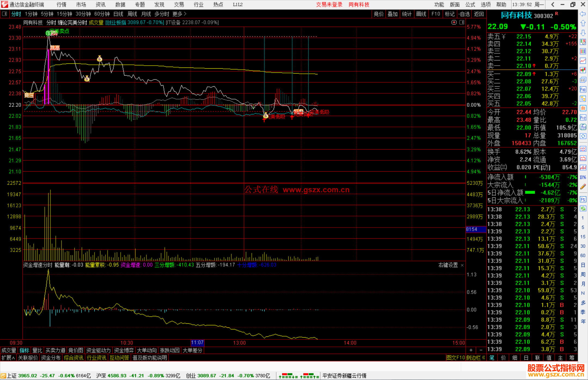
Task: Switch to the 日线 period tab
Action: (x=118, y=14)
